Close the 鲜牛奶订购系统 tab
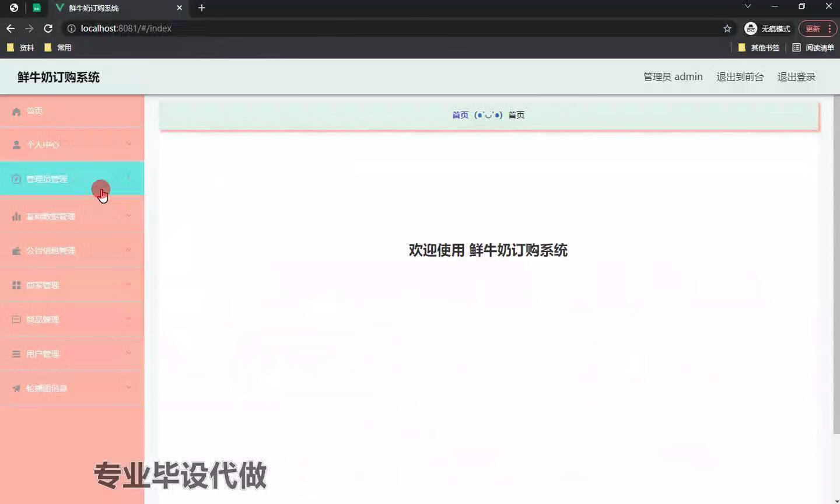Screen dimensions: 840x504 click(x=180, y=8)
